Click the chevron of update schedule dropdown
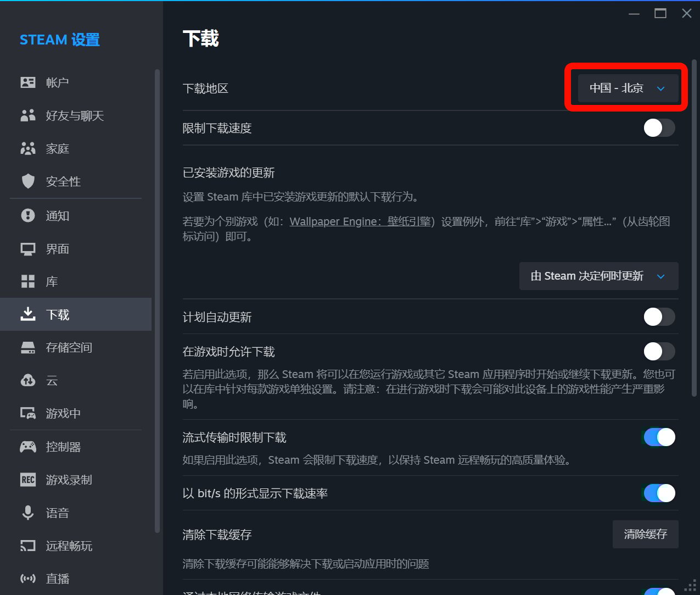Image resolution: width=700 pixels, height=595 pixels. click(661, 276)
